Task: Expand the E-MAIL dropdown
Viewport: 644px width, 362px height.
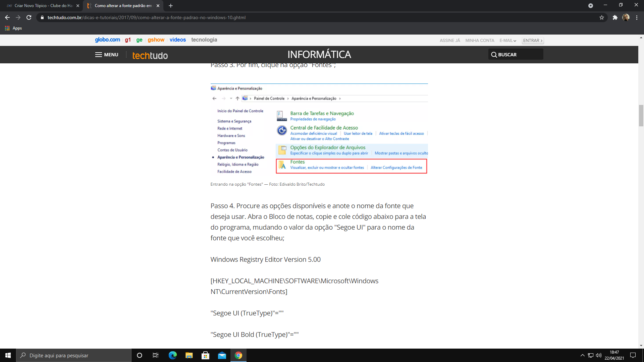Action: (x=508, y=41)
